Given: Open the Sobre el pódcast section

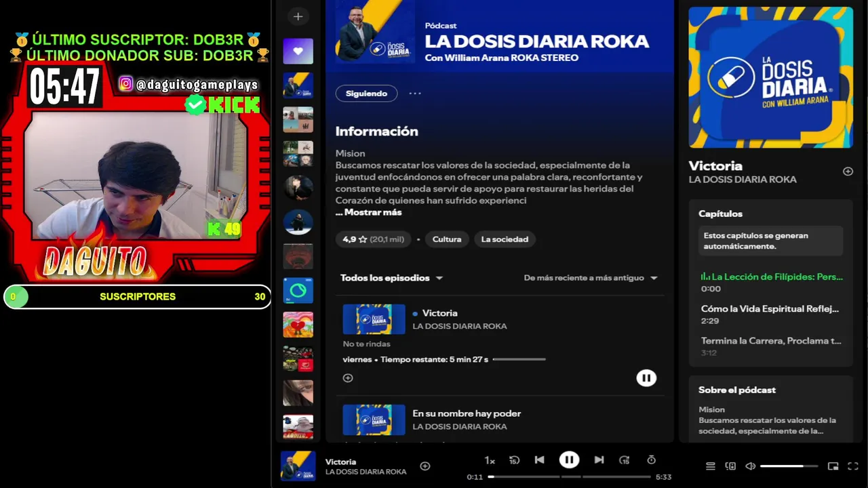Looking at the screenshot, I should click(737, 390).
